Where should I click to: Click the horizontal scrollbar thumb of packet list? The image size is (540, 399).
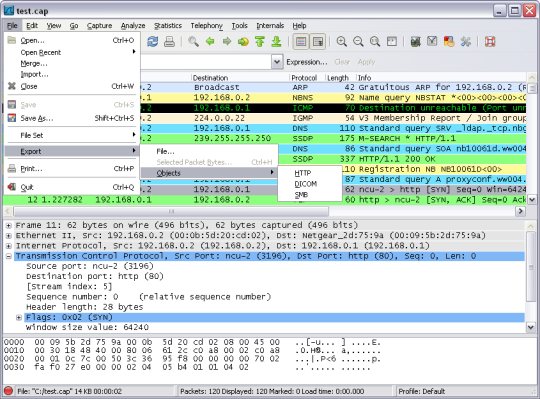[x=171, y=211]
